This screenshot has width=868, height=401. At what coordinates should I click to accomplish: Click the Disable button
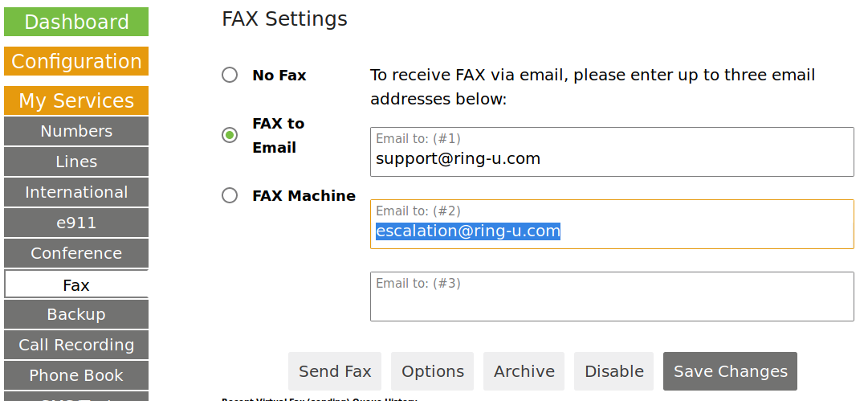pos(614,371)
